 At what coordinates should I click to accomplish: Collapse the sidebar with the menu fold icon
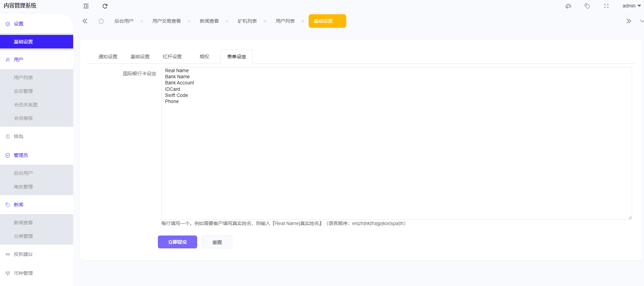[x=86, y=6]
